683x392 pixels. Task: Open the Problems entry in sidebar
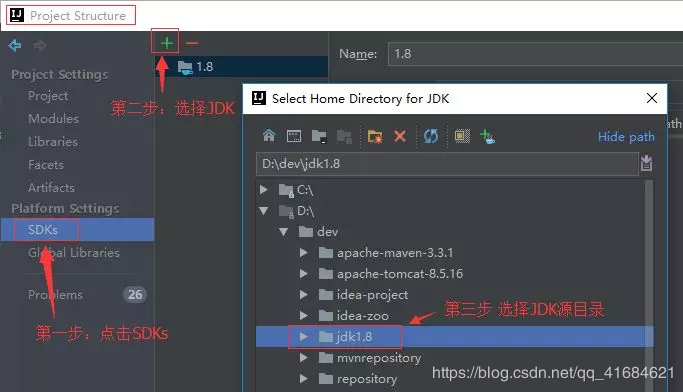click(55, 295)
